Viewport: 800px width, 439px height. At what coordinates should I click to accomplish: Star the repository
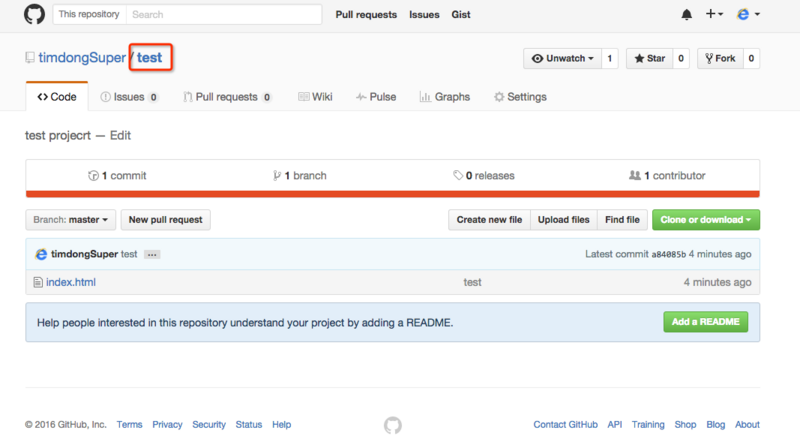(x=649, y=58)
